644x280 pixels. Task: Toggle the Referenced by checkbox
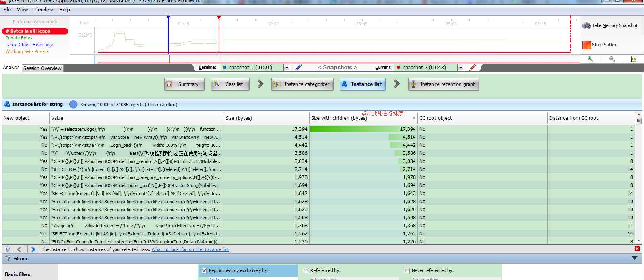point(305,270)
